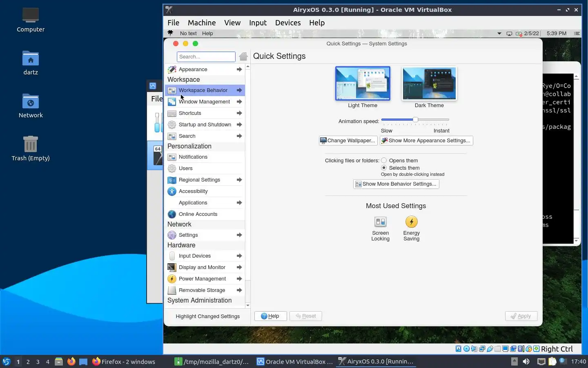Focus the settings Search field
The height and width of the screenshot is (368, 588).
click(x=206, y=56)
